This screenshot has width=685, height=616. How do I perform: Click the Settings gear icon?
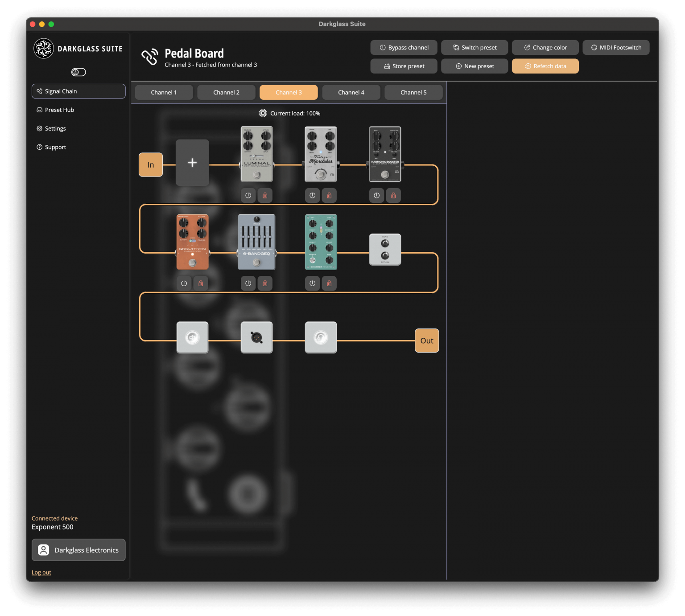tap(39, 128)
